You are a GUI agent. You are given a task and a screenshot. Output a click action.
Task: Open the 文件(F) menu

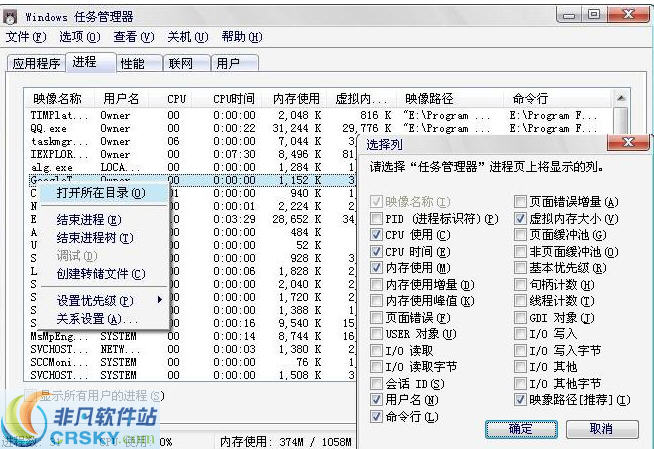26,37
